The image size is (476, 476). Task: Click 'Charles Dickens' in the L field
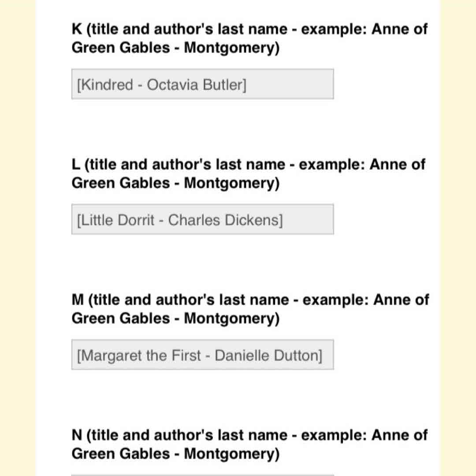tap(224, 220)
